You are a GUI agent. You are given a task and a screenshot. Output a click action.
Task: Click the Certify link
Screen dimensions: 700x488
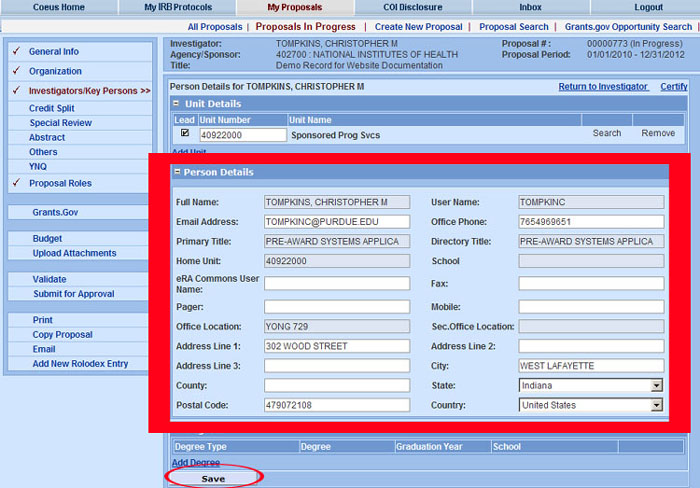pyautogui.click(x=673, y=87)
